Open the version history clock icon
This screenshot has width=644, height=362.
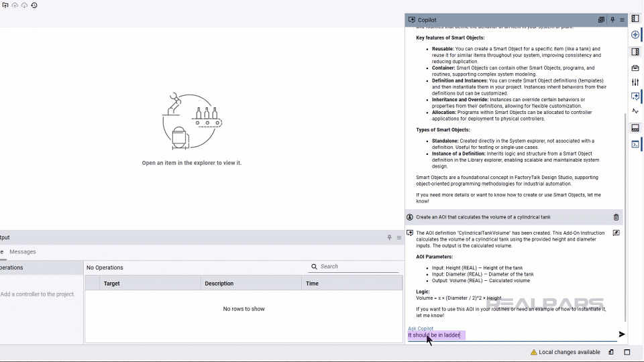coord(34,5)
